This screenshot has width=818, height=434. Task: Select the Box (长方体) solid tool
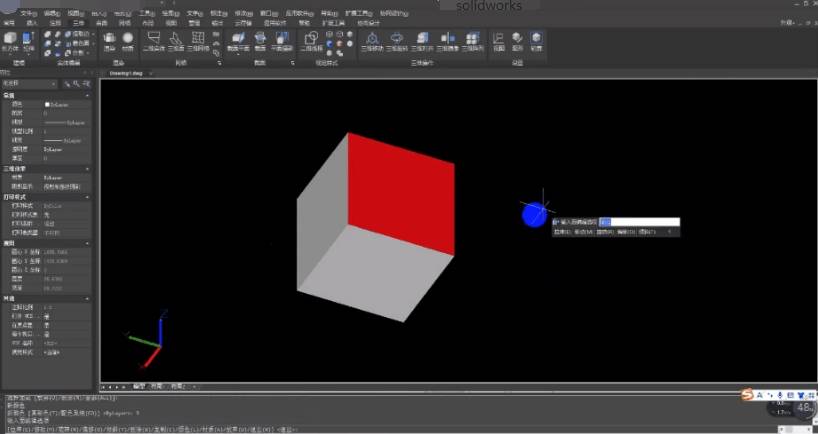pos(10,41)
